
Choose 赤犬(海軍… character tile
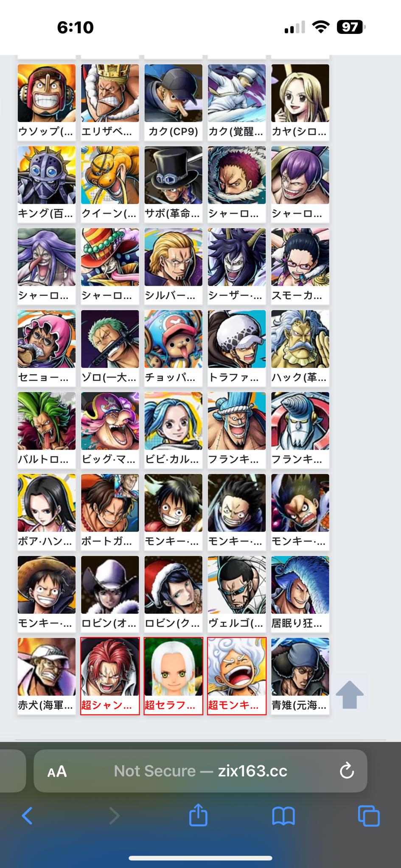(47, 676)
